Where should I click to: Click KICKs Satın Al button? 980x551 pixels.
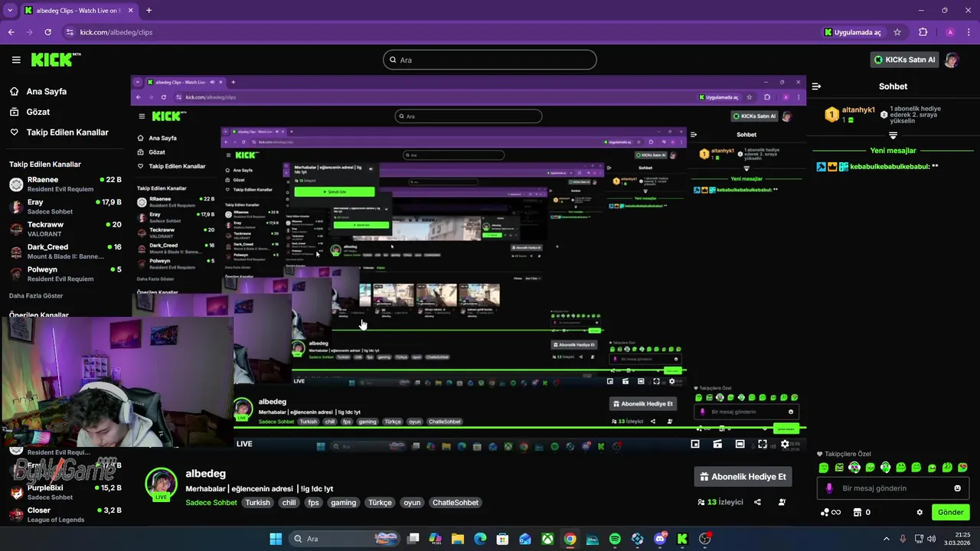(x=904, y=60)
